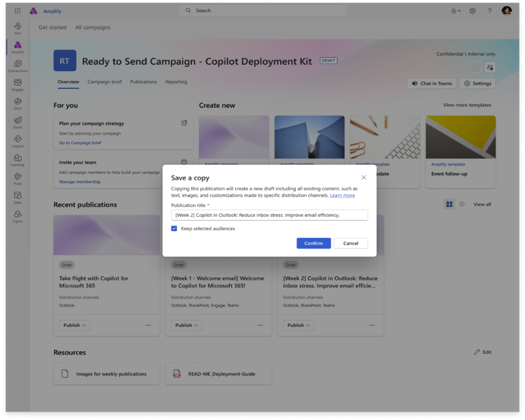
Task: Open READ-ME_Deployment-Guide PDF resource
Action: click(x=219, y=373)
